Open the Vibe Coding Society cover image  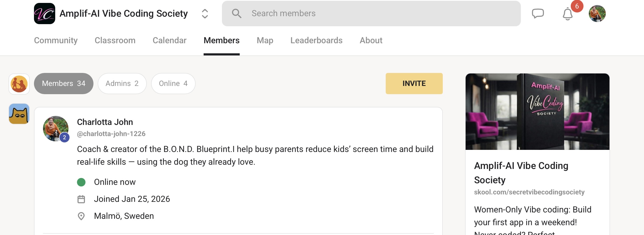point(537,112)
